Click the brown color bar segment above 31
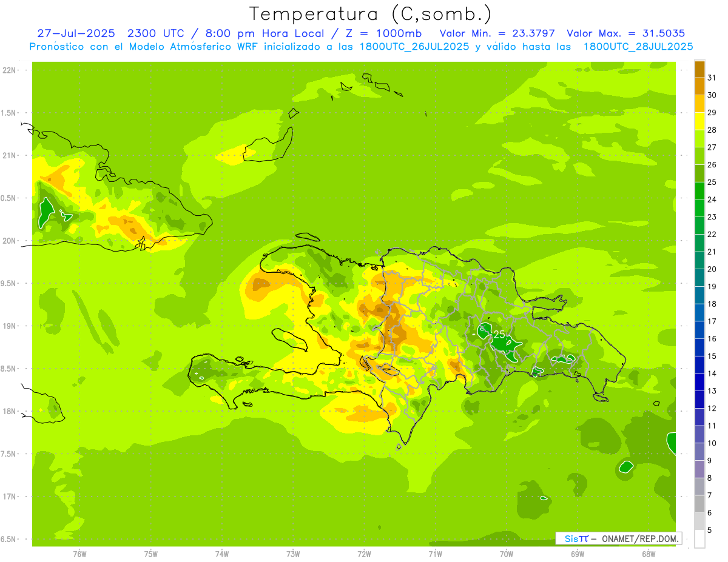 coord(699,69)
